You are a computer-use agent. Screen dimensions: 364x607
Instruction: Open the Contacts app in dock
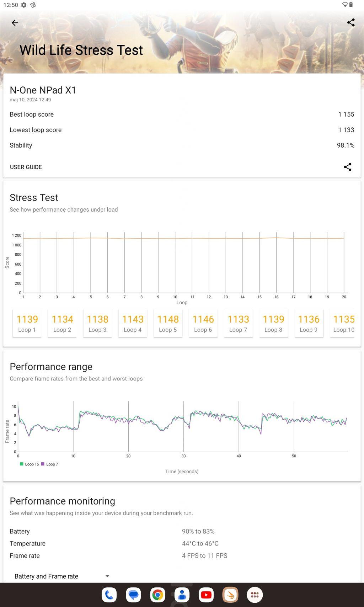coord(182,595)
